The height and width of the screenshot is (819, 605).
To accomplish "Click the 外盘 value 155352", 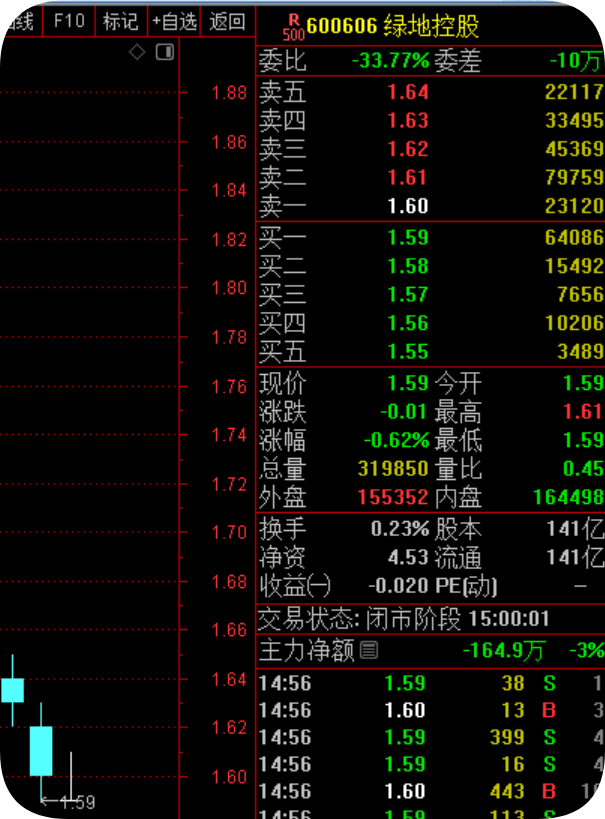I will pyautogui.click(x=393, y=497).
